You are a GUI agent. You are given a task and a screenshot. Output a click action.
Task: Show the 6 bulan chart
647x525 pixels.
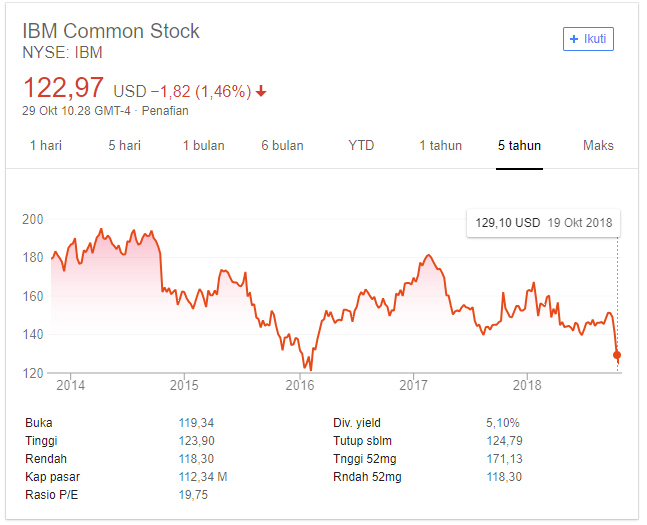coord(282,146)
